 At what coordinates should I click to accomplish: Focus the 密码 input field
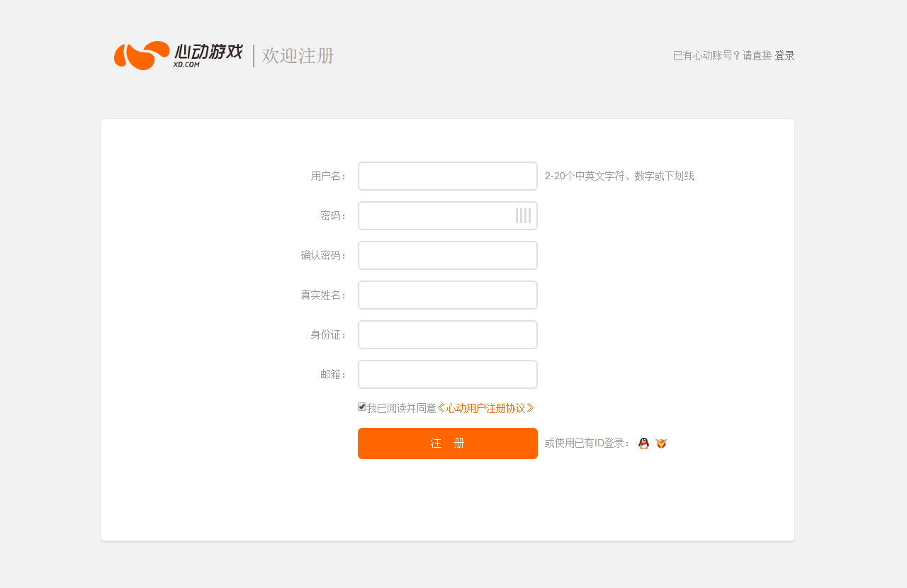(x=448, y=216)
